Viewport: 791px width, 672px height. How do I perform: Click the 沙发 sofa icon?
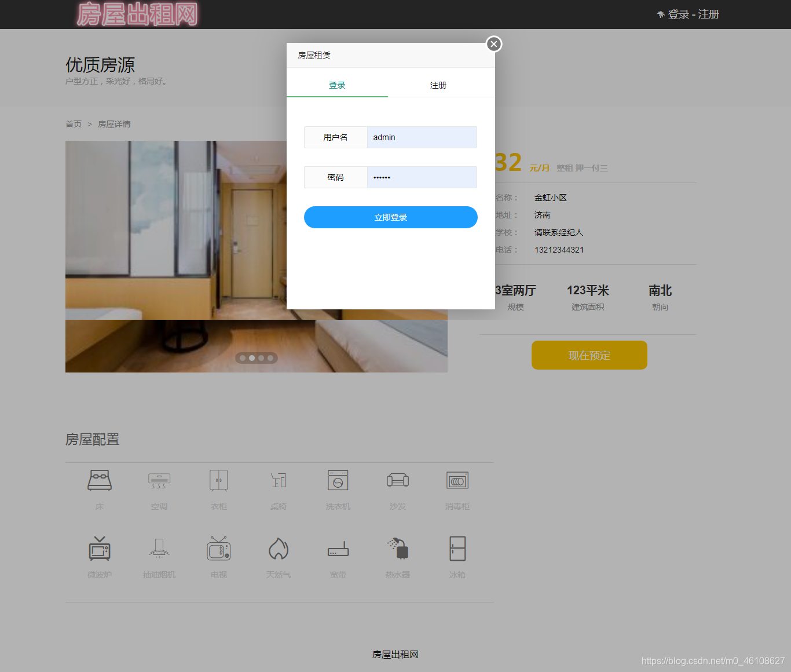(x=398, y=480)
